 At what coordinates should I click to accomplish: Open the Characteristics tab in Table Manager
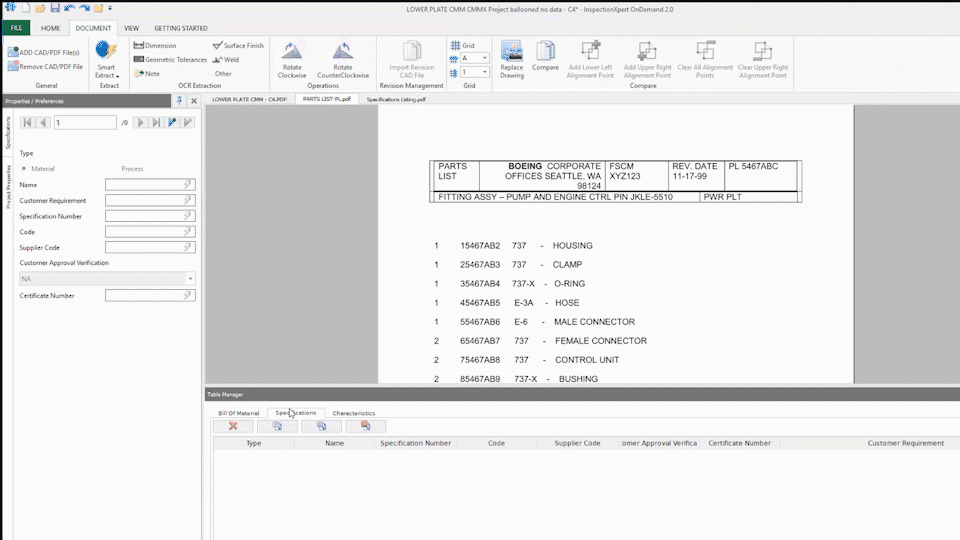click(x=353, y=413)
